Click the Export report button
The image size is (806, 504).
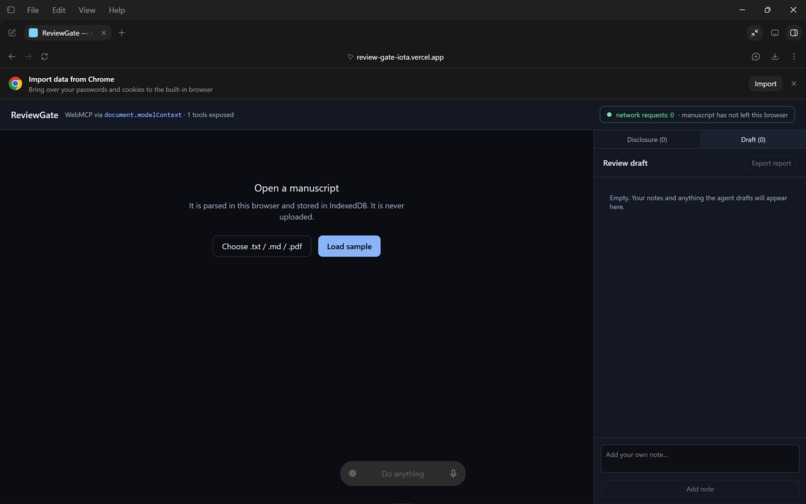[771, 163]
